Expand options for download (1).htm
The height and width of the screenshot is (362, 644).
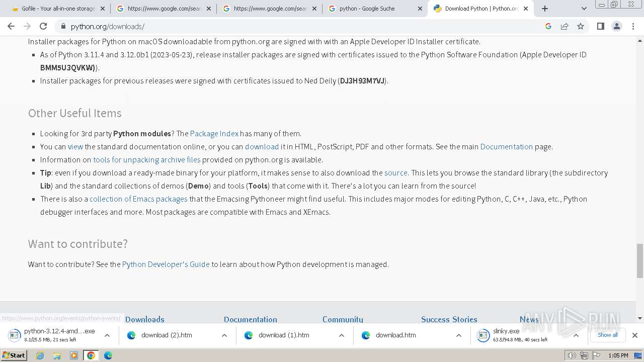pyautogui.click(x=341, y=335)
